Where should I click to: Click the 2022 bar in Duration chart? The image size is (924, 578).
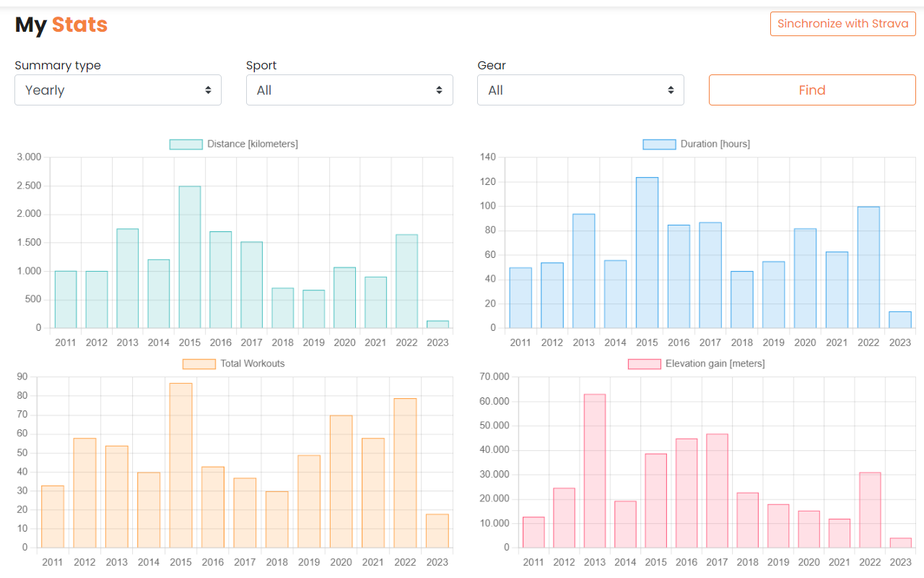pos(868,267)
